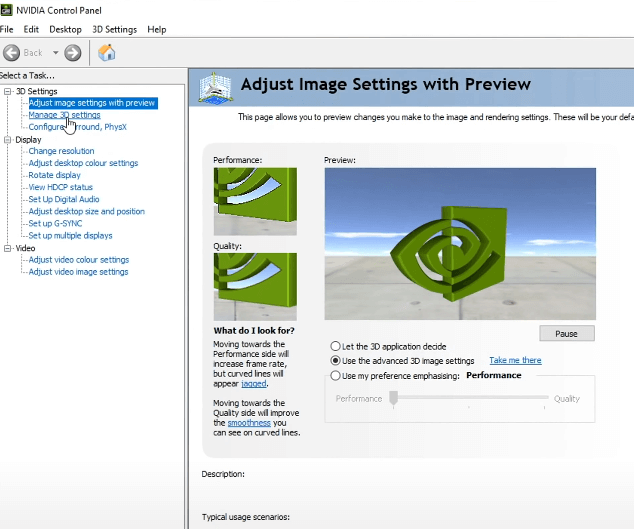The image size is (634, 529).
Task: Open Rotate display task
Action: [55, 175]
